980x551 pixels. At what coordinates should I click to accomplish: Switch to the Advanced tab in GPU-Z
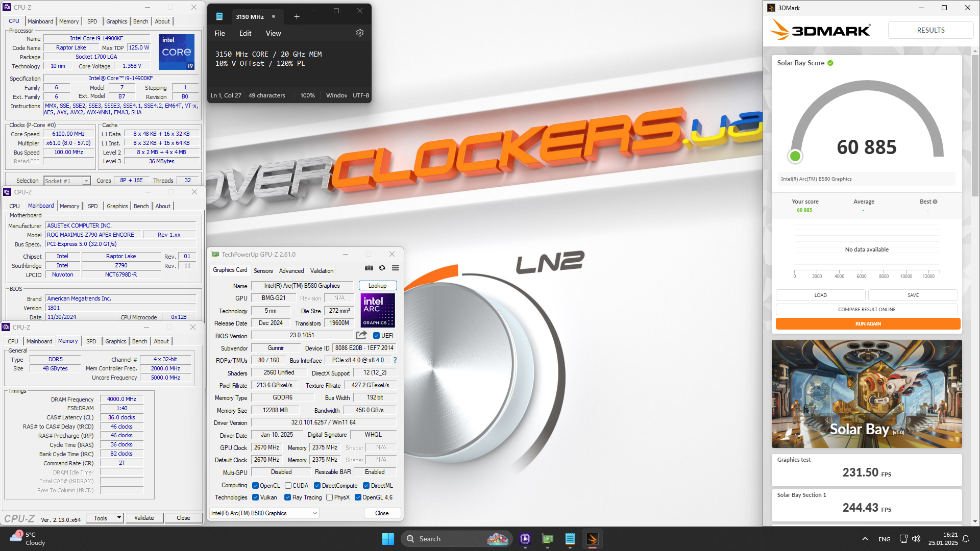[291, 271]
